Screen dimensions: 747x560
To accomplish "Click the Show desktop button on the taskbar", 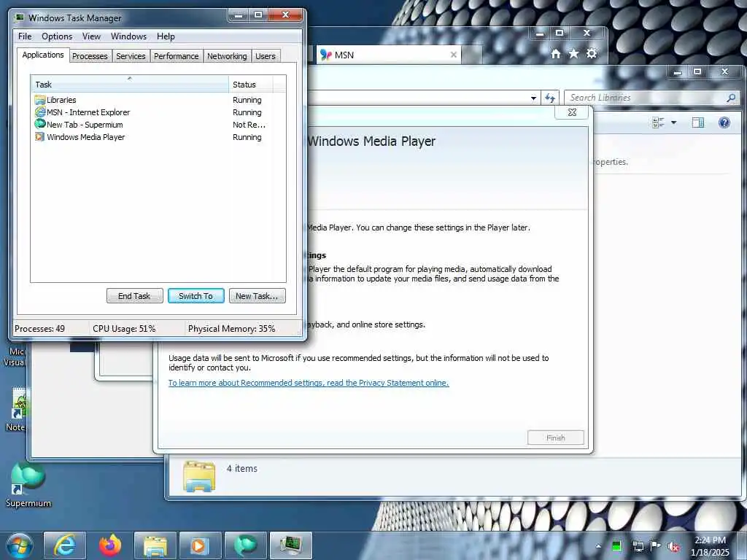I will point(742,546).
